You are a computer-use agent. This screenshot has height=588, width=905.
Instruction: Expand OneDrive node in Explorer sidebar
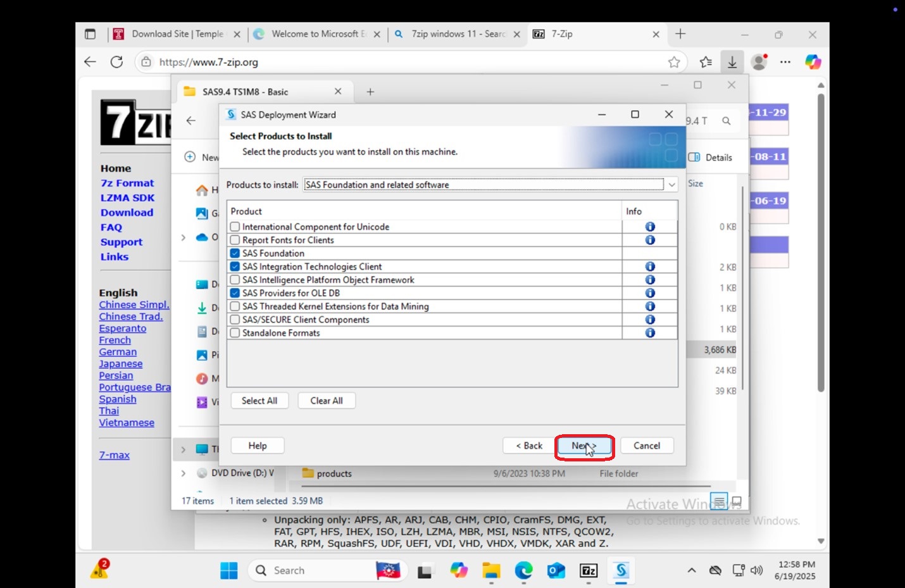pos(183,237)
